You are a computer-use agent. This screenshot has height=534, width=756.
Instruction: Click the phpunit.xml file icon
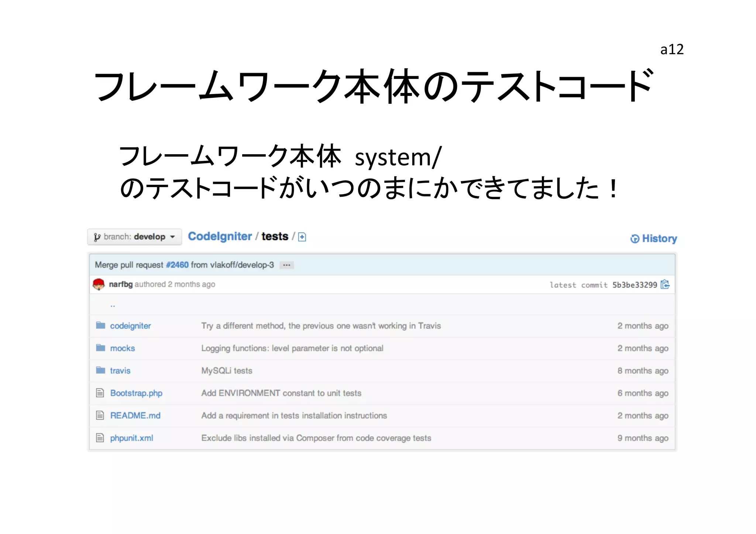pyautogui.click(x=100, y=438)
